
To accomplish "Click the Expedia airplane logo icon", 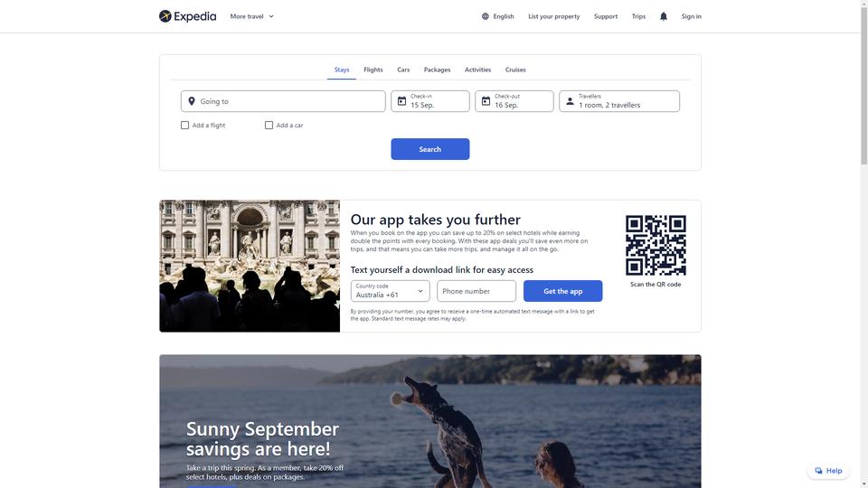I will coord(165,16).
